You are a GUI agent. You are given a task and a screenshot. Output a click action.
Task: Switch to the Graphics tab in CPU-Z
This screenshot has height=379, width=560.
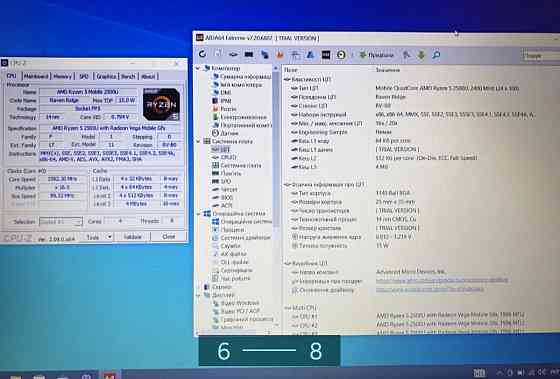(106, 76)
